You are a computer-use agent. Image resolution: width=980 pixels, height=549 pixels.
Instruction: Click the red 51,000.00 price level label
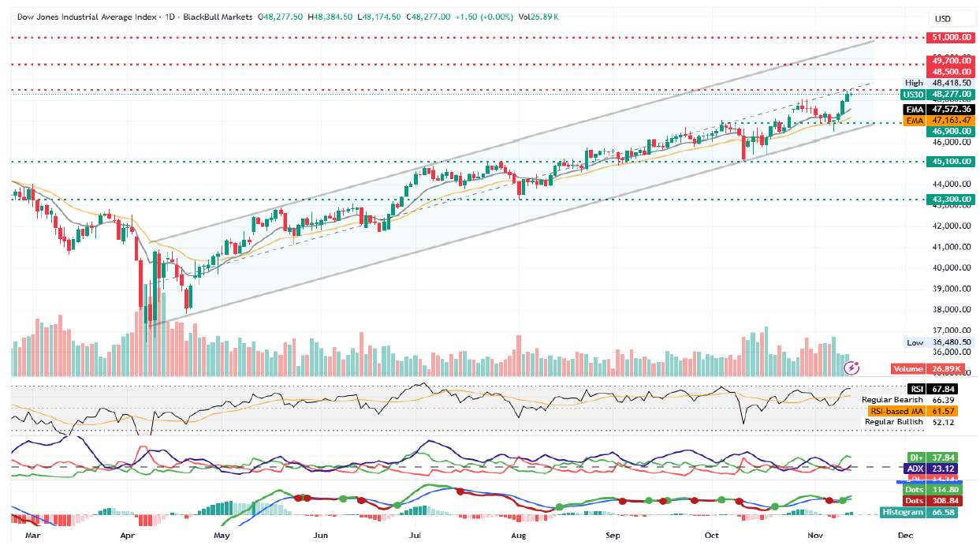click(x=950, y=37)
